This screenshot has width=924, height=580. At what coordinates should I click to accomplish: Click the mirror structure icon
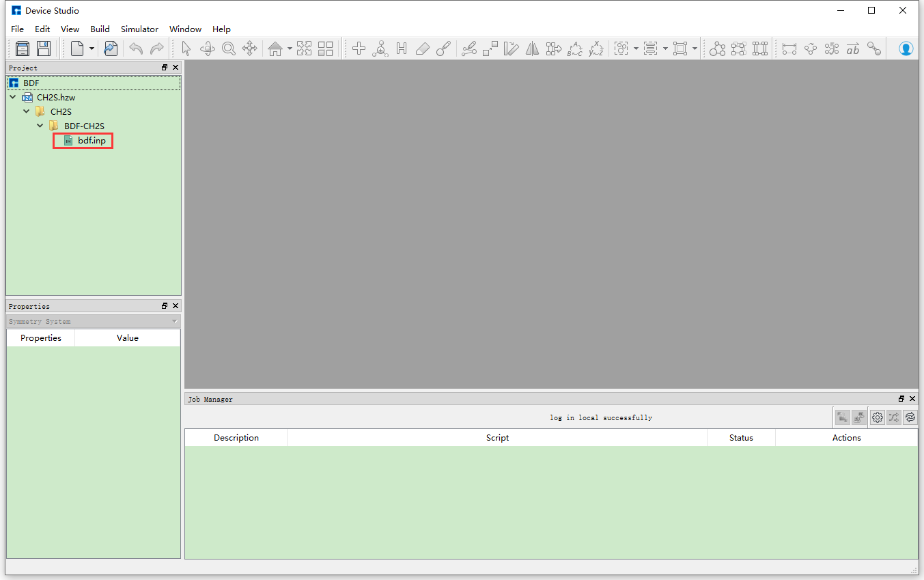(x=532, y=49)
